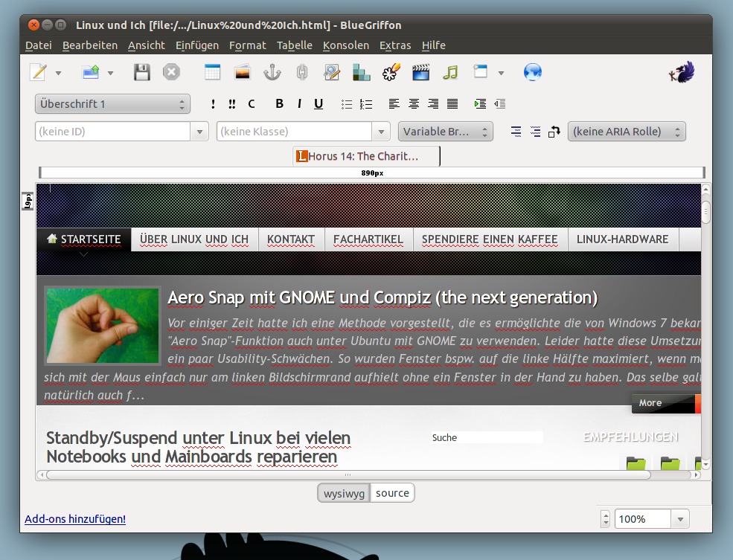
Task: Preview the page in the browser globe icon
Action: pyautogui.click(x=533, y=71)
